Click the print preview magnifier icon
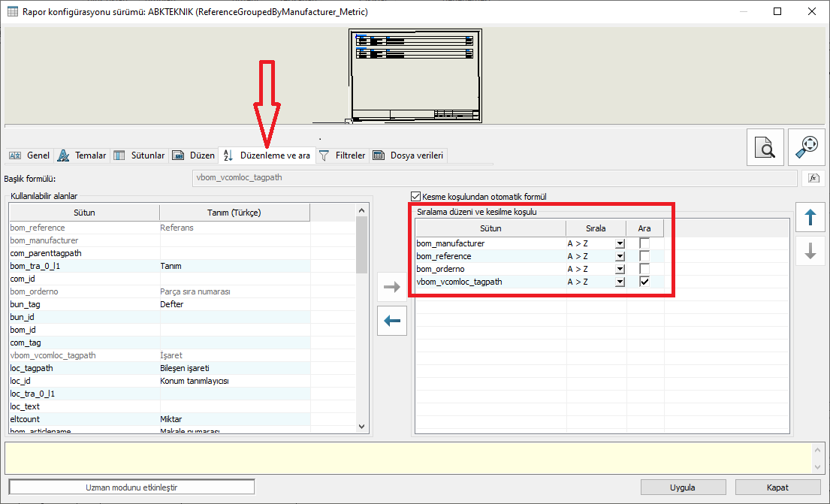The height and width of the screenshot is (504, 830). [x=765, y=147]
